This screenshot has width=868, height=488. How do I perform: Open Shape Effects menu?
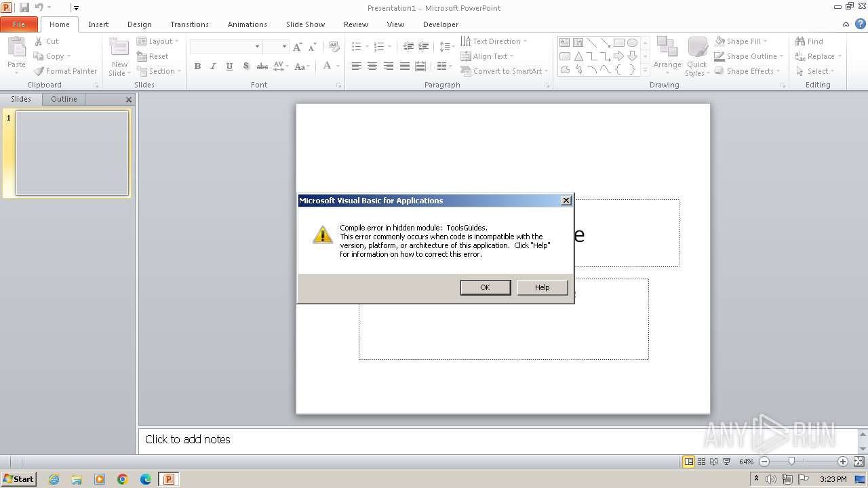(747, 71)
